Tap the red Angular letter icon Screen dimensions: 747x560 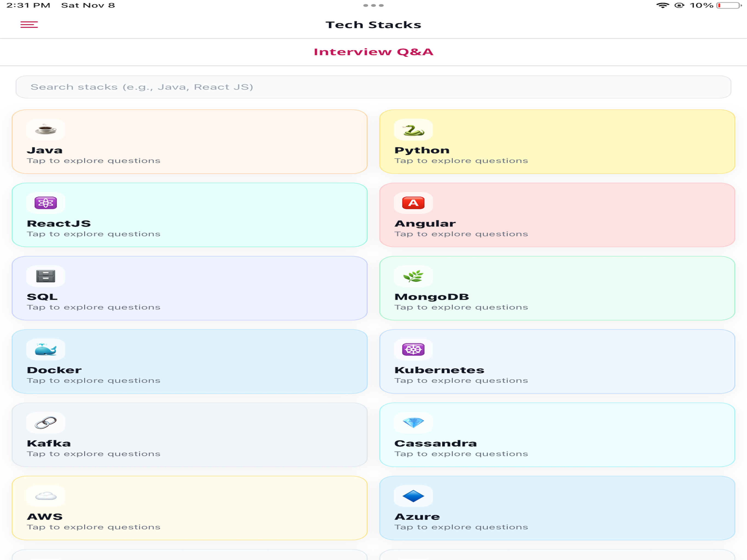(413, 203)
